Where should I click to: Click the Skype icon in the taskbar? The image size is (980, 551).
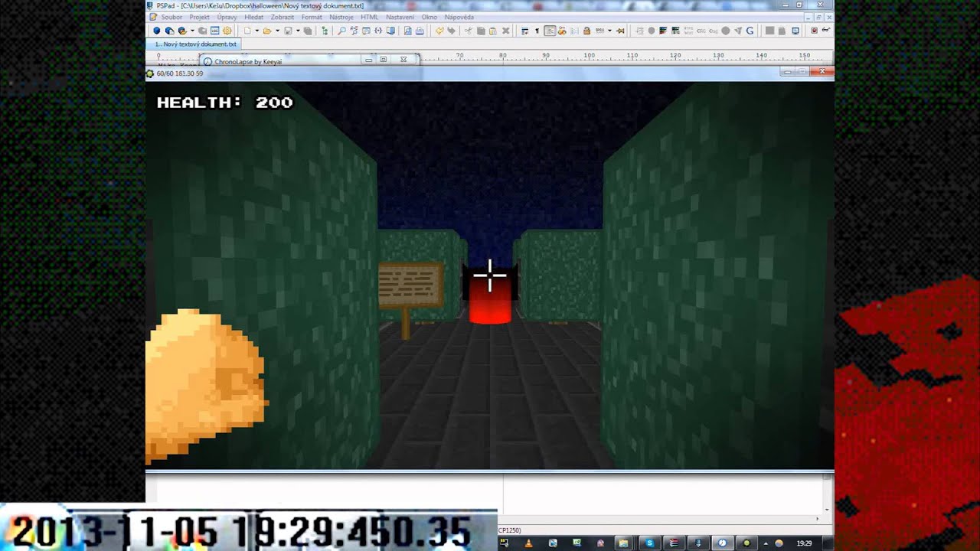pyautogui.click(x=650, y=543)
